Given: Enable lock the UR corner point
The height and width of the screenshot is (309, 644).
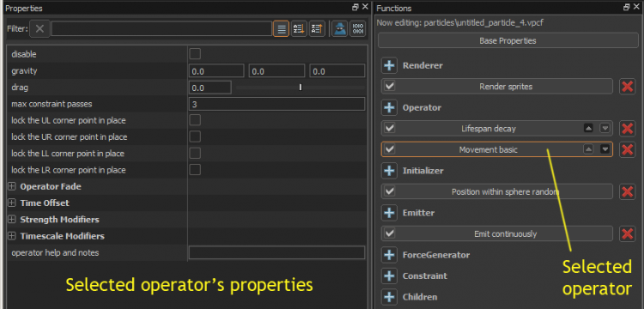Looking at the screenshot, I should point(195,136).
